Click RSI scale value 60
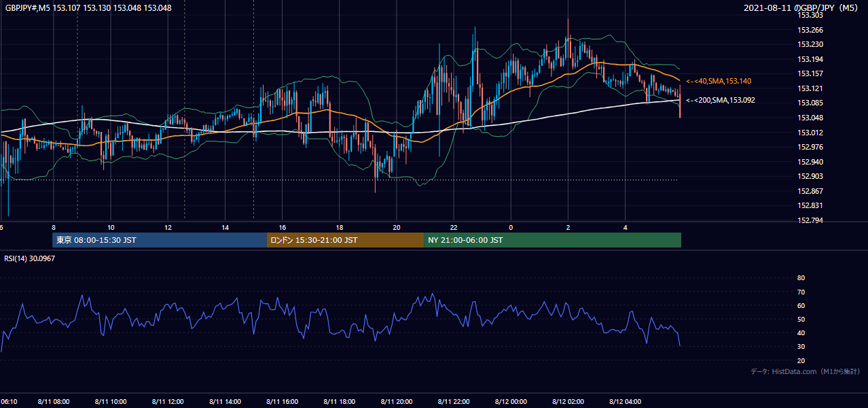This screenshot has height=408, width=868. coord(801,305)
